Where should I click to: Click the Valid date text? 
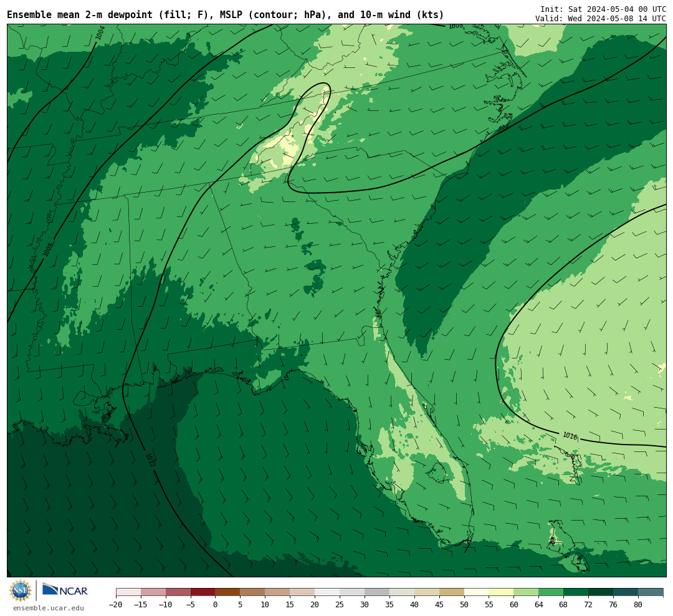601,19
